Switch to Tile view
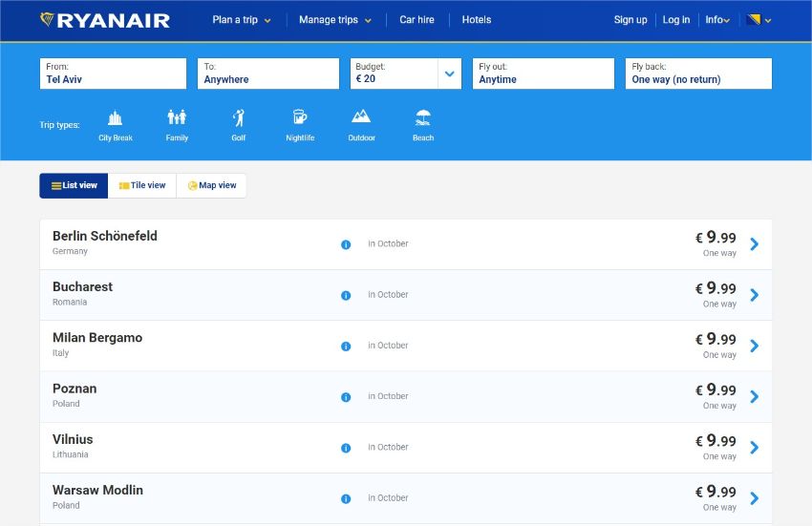This screenshot has height=526, width=812. coord(142,185)
